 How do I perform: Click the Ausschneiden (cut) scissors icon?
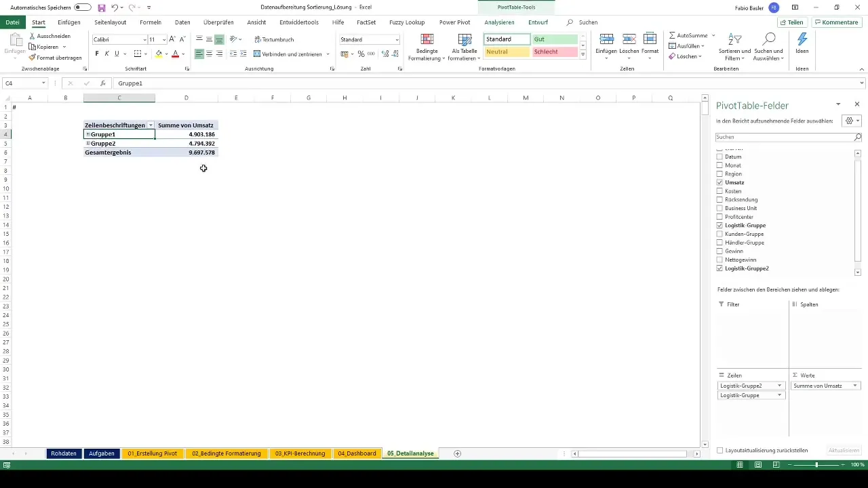coord(32,36)
